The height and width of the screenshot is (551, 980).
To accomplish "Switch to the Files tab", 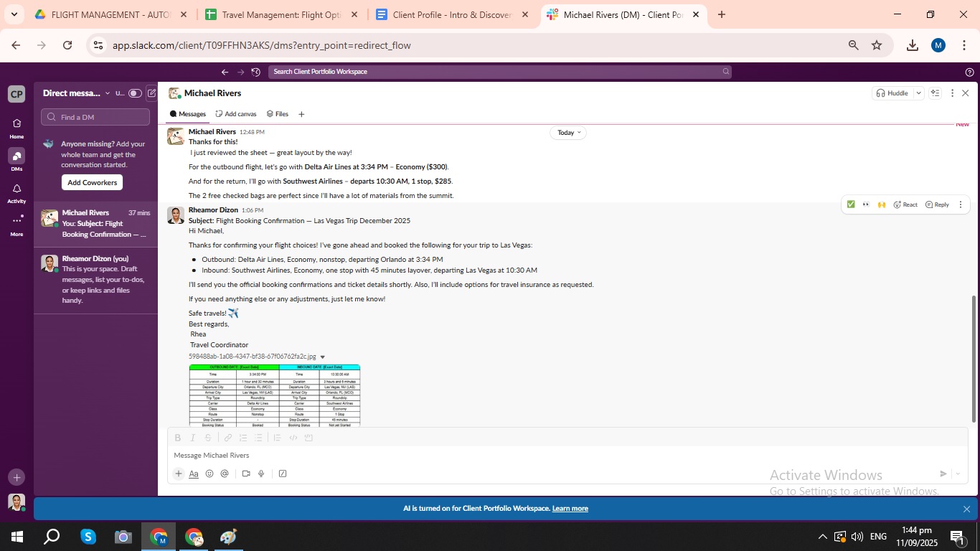I will point(278,114).
